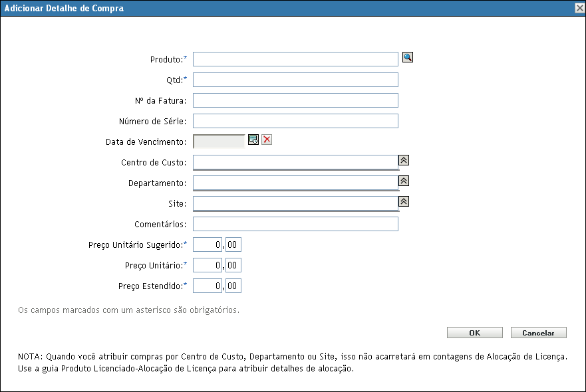
Task: Click the Produto search magnifier icon
Action: click(x=408, y=58)
